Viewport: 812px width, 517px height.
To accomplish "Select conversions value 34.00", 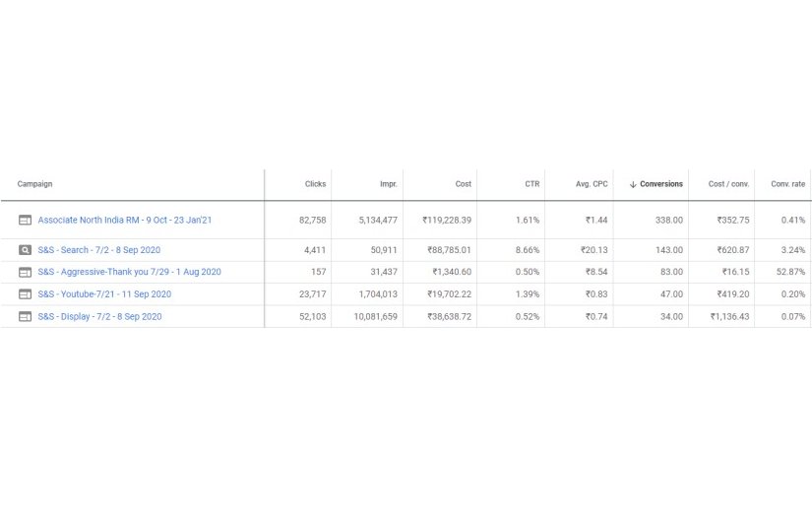I will [671, 316].
